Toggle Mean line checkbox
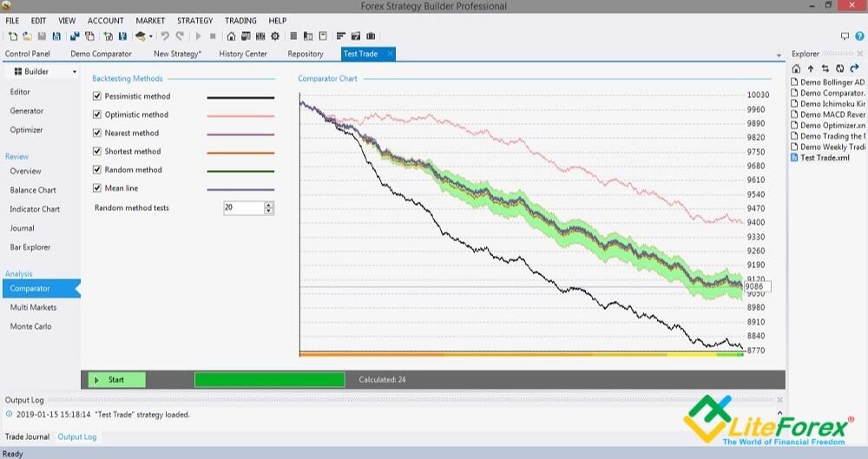The height and width of the screenshot is (459, 868). click(97, 188)
